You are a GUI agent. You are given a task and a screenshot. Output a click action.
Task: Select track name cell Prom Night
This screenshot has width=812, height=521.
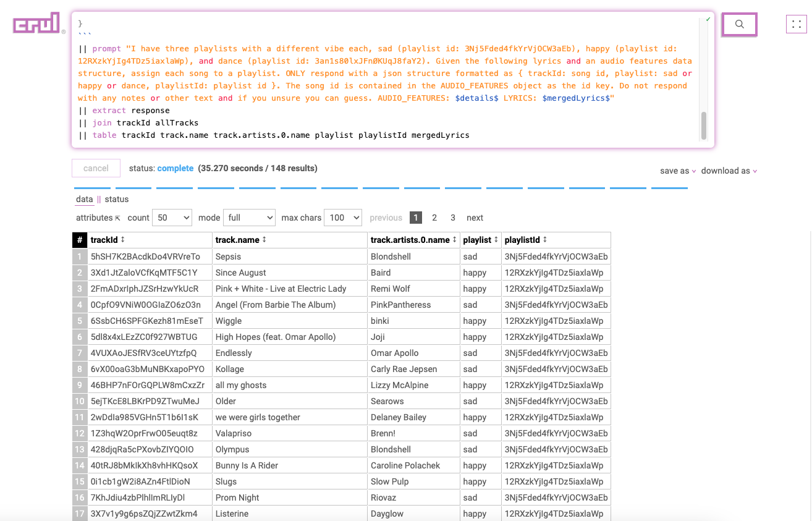[290, 498]
